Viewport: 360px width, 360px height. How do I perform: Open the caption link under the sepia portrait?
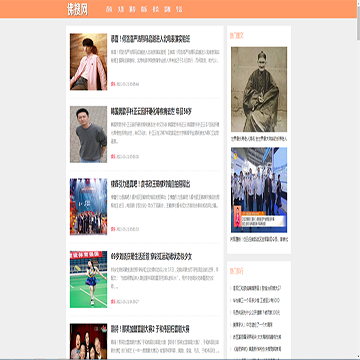point(259,138)
